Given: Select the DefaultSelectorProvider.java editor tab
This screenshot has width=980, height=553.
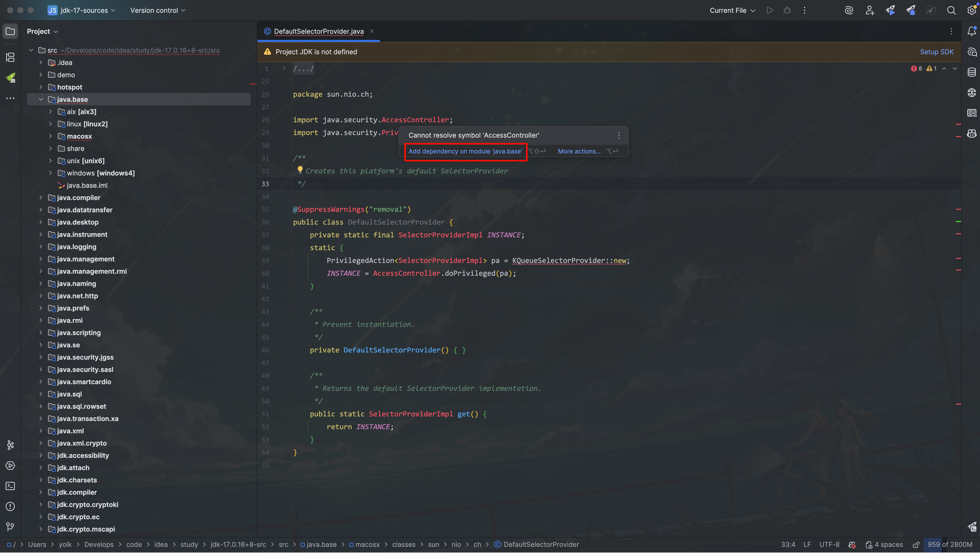Looking at the screenshot, I should (318, 31).
